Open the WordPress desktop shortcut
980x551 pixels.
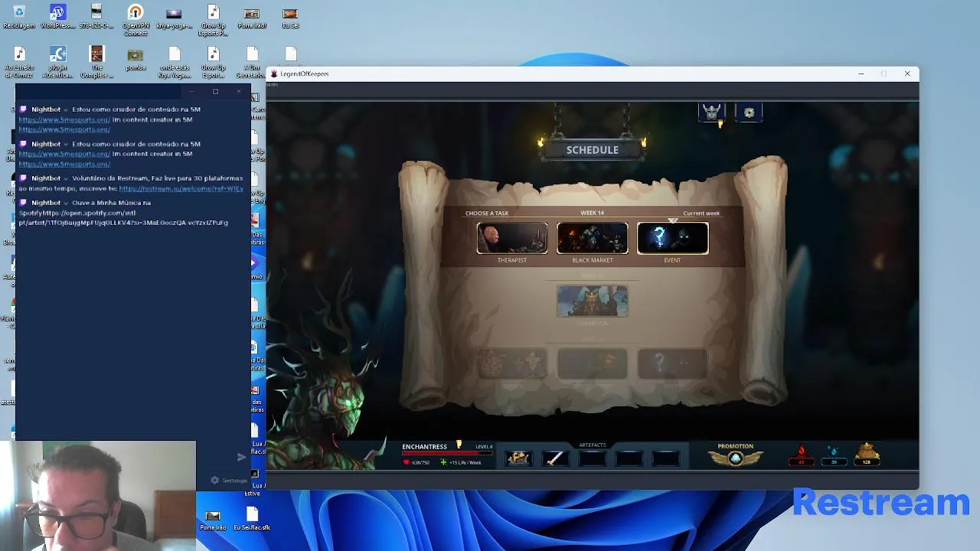58,17
